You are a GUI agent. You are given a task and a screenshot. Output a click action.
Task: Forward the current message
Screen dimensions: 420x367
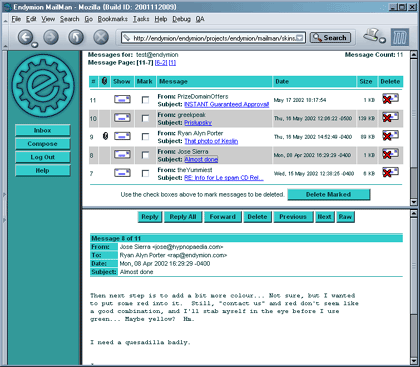(x=223, y=217)
